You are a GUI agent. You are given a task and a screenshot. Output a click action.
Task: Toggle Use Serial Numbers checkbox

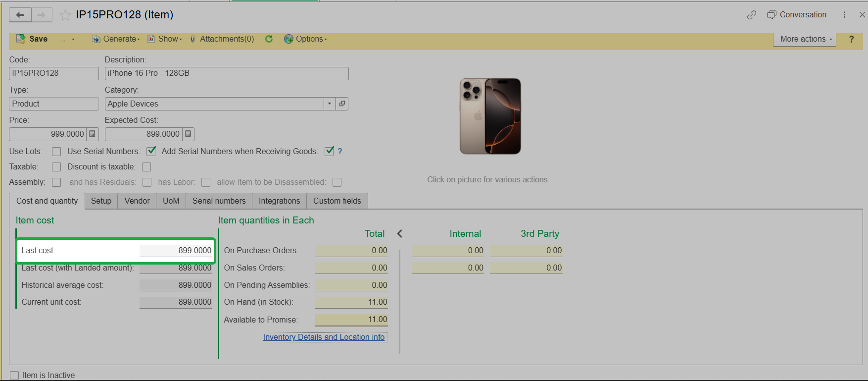pyautogui.click(x=151, y=151)
